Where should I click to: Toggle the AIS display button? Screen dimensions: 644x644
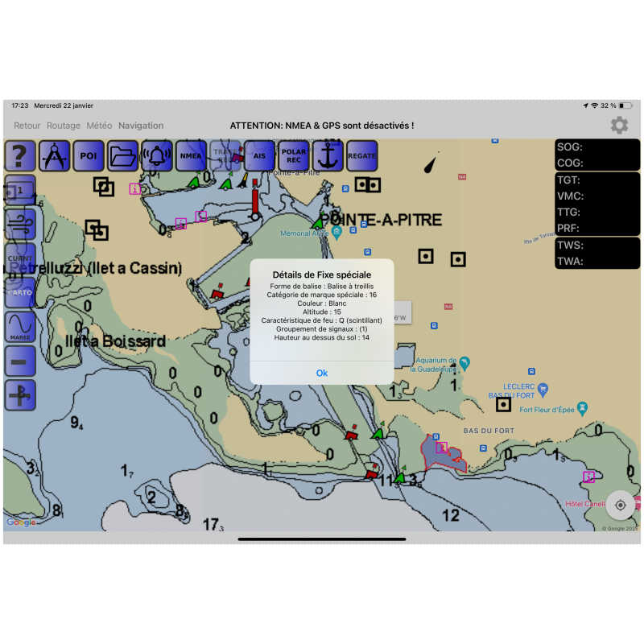259,155
